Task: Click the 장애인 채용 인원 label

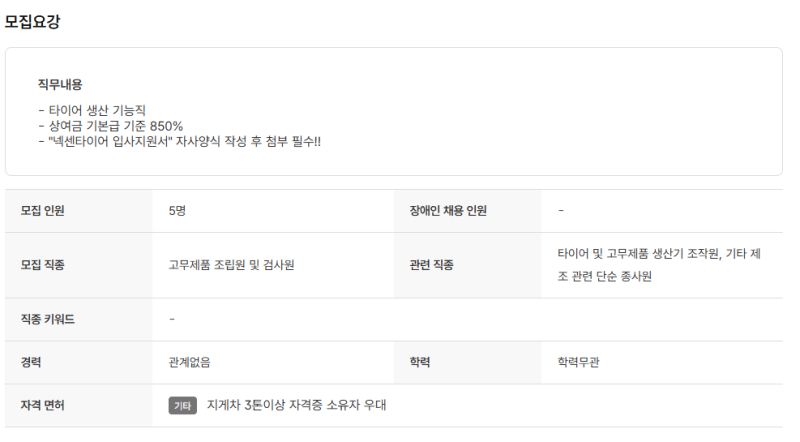Action: pyautogui.click(x=448, y=211)
